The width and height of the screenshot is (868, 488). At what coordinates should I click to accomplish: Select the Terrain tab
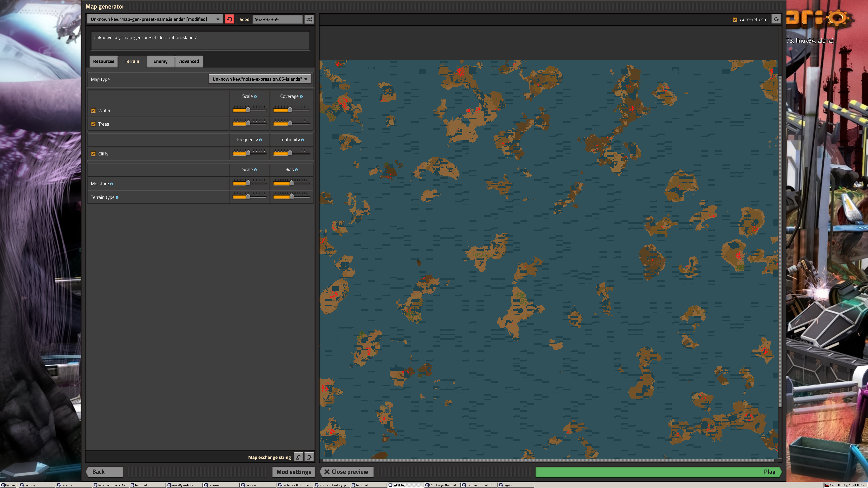pyautogui.click(x=132, y=61)
